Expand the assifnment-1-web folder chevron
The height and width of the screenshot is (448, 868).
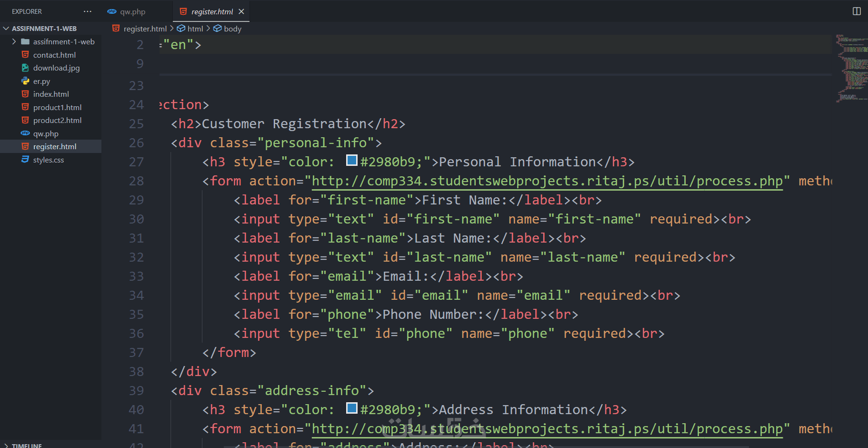point(14,41)
